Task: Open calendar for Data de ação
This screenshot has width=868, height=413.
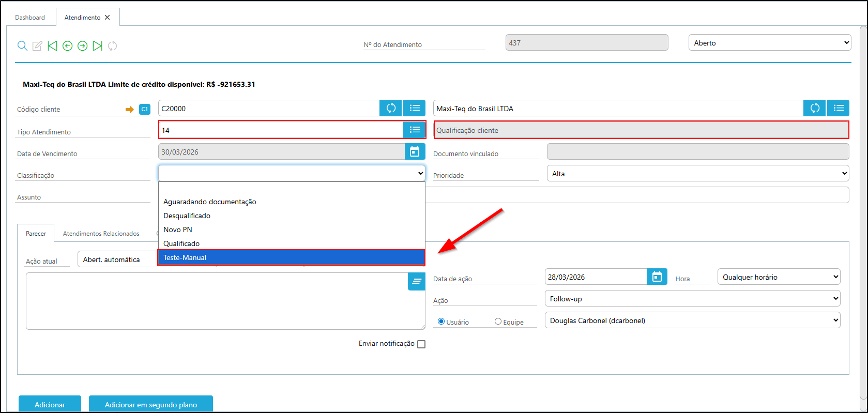Action: click(657, 277)
